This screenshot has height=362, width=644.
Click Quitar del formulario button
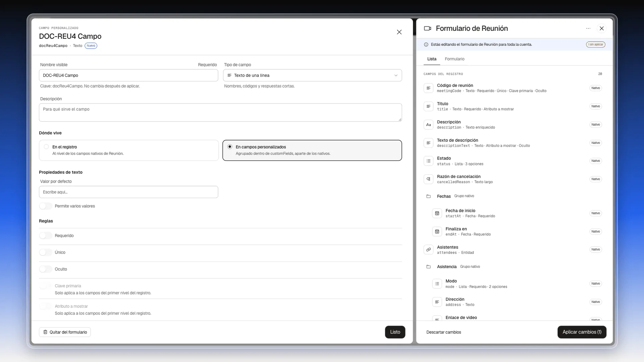point(65,332)
